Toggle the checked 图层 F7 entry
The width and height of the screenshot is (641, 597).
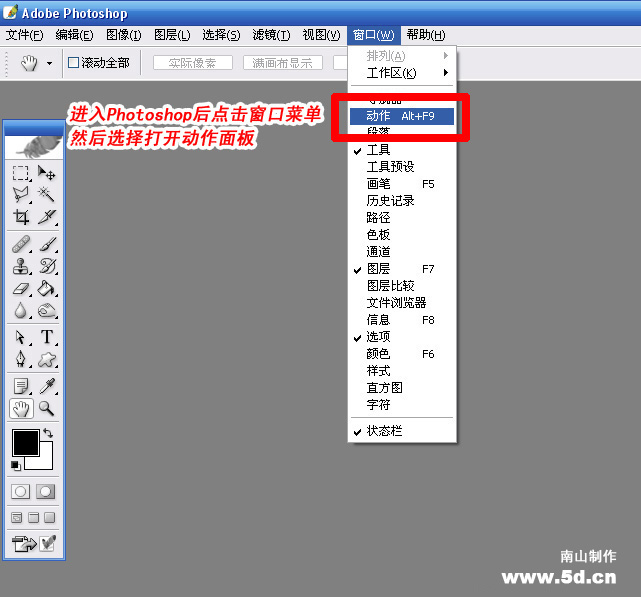(x=402, y=269)
